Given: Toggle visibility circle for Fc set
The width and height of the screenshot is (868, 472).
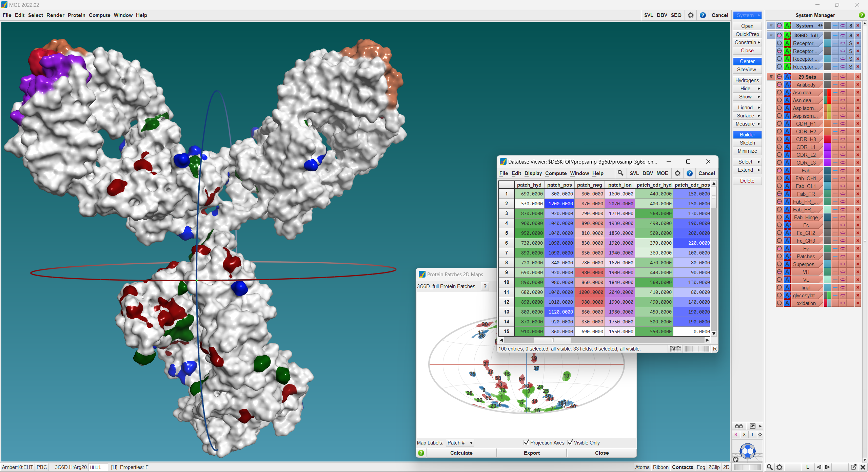Looking at the screenshot, I should (780, 225).
